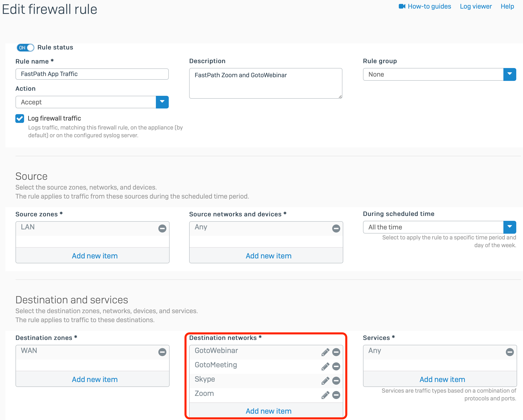Remove Skype from destination networks

tap(336, 381)
